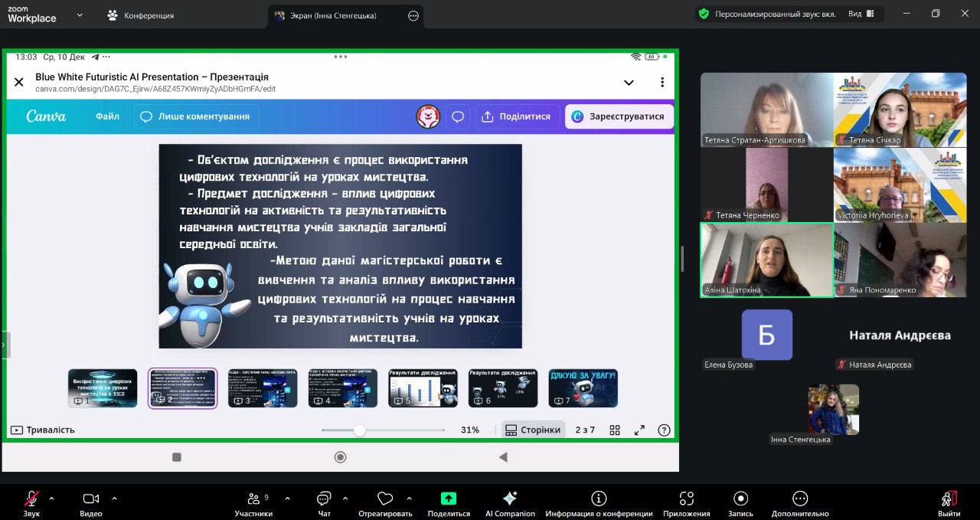Image resolution: width=980 pixels, height=520 pixels.
Task: Toggle the camera Video button
Action: pyautogui.click(x=90, y=499)
